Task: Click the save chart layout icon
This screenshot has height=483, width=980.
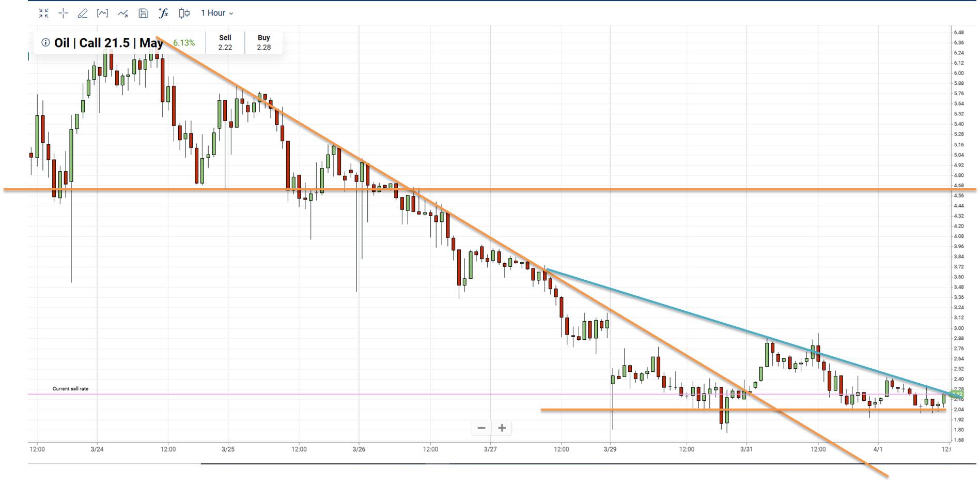Action: point(143,14)
